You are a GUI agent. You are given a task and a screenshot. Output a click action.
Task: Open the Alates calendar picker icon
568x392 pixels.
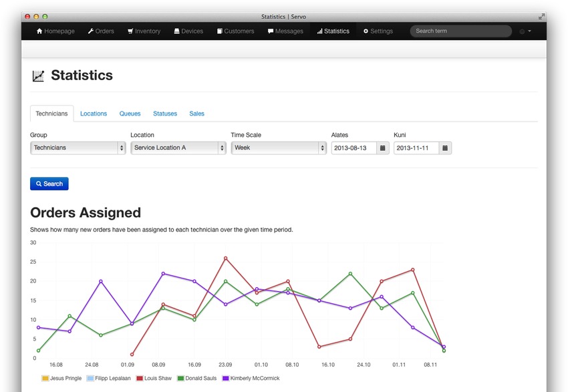382,148
